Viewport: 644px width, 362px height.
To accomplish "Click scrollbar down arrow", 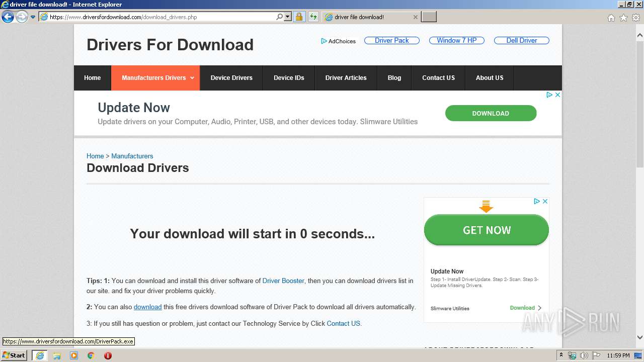I will [x=640, y=337].
